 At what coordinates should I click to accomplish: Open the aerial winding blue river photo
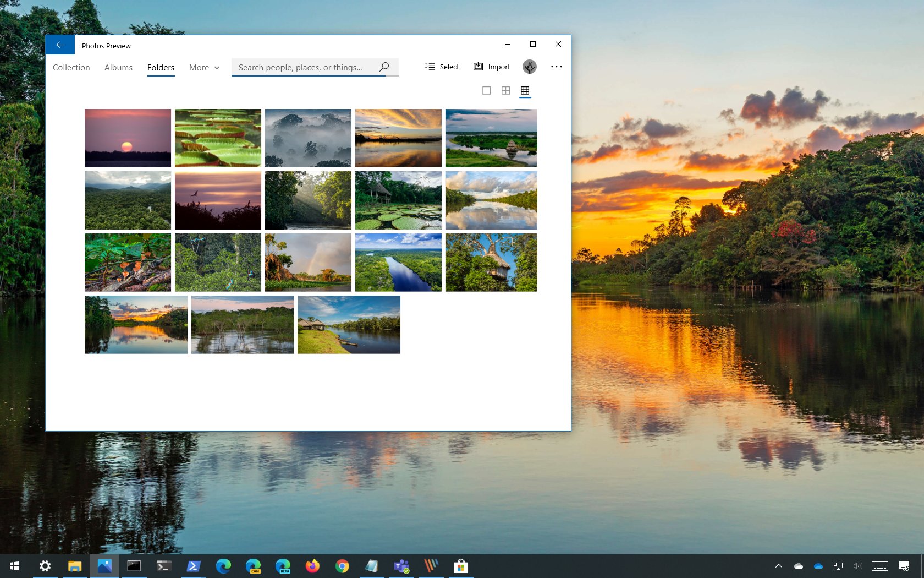click(x=398, y=262)
